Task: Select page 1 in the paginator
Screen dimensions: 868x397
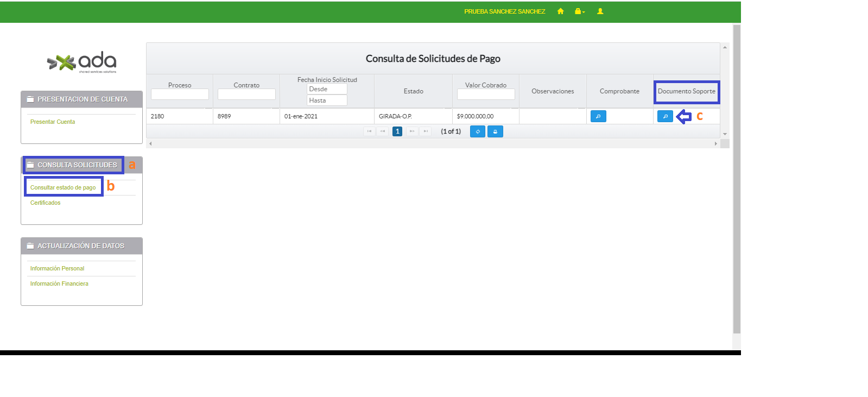Action: pos(397,131)
